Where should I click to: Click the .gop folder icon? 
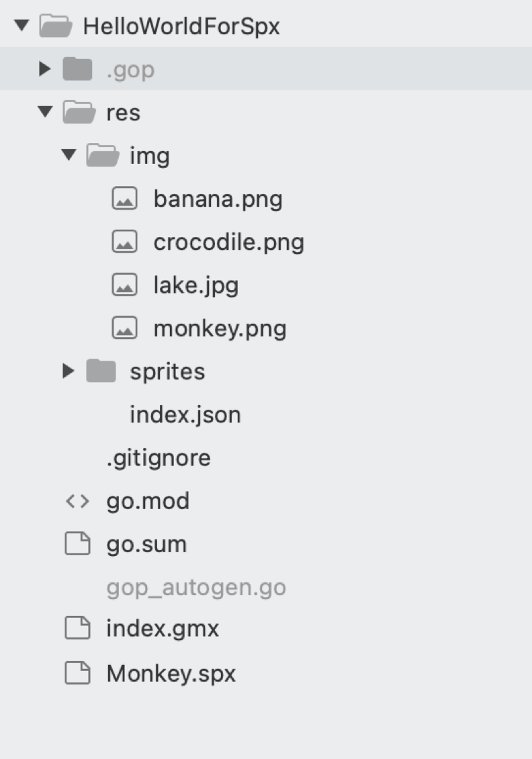77,69
